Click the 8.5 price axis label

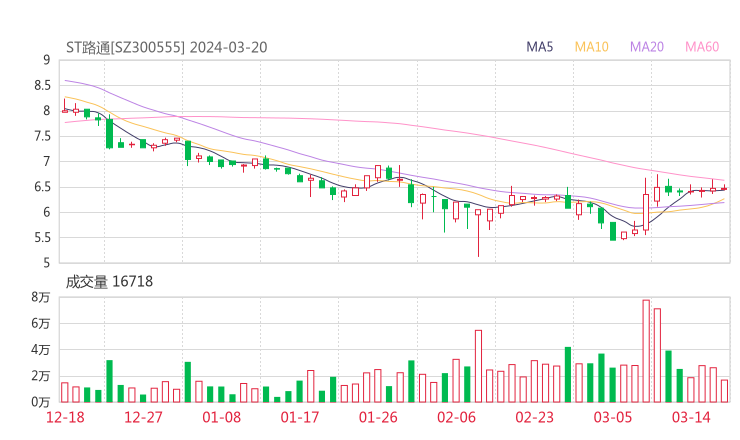point(42,85)
